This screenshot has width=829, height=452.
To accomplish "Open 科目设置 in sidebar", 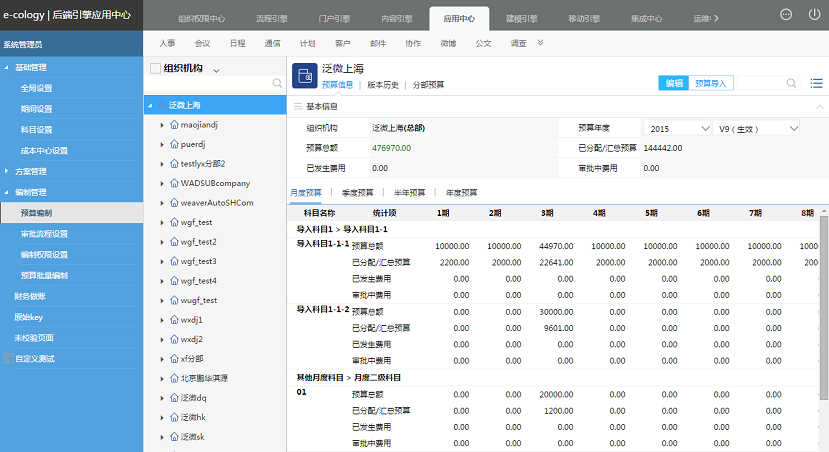I will click(36, 130).
